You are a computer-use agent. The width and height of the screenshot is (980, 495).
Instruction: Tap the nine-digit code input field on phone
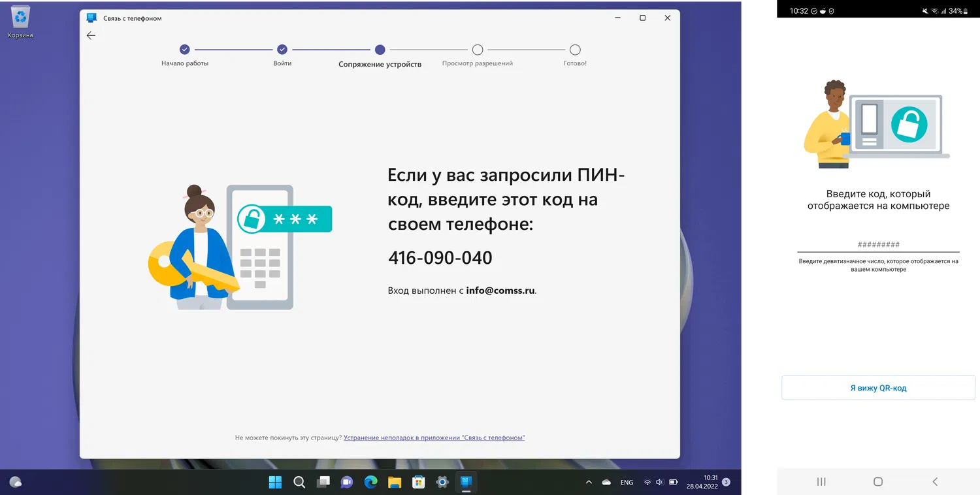(x=878, y=244)
